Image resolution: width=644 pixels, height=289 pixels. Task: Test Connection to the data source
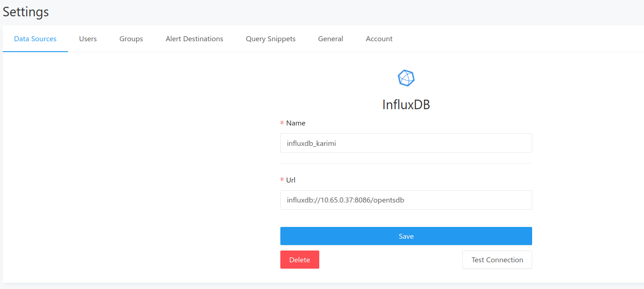click(497, 260)
